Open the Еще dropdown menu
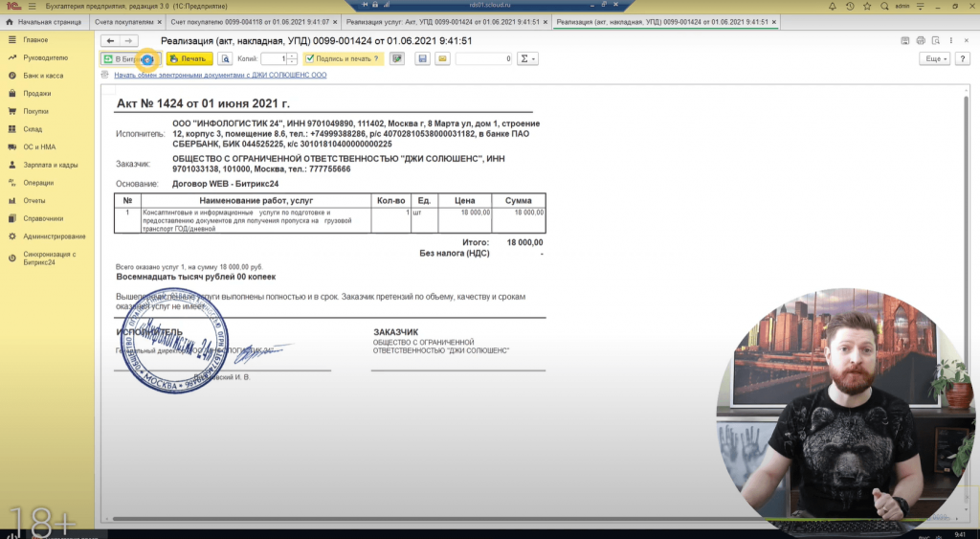Screen dimensions: 980x539 934,58
